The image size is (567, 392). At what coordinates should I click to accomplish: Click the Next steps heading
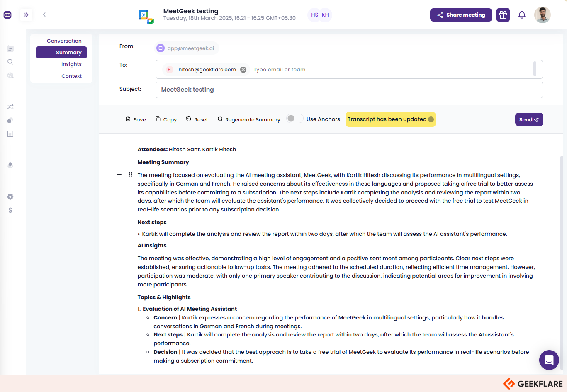[152, 223]
